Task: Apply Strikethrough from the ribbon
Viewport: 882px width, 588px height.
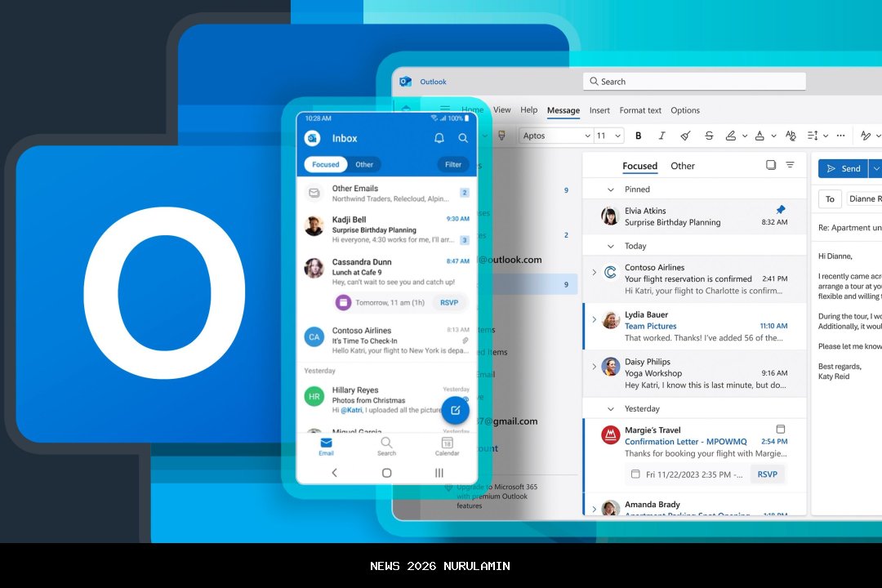Action: tap(709, 136)
